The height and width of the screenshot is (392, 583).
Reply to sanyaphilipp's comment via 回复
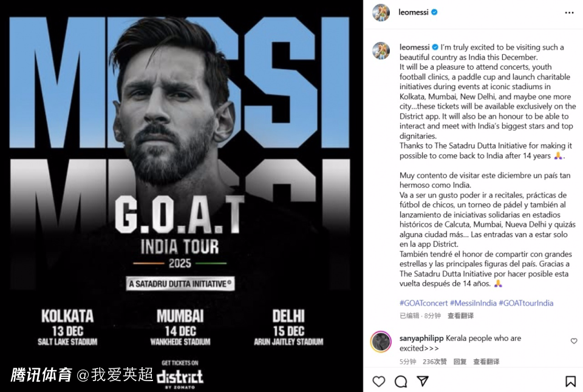(460, 362)
